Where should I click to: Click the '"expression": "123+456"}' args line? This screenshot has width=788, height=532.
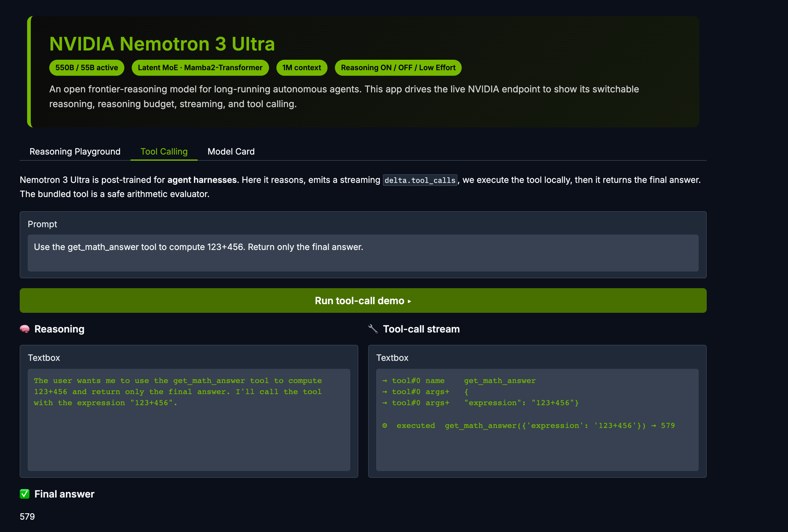click(480, 403)
